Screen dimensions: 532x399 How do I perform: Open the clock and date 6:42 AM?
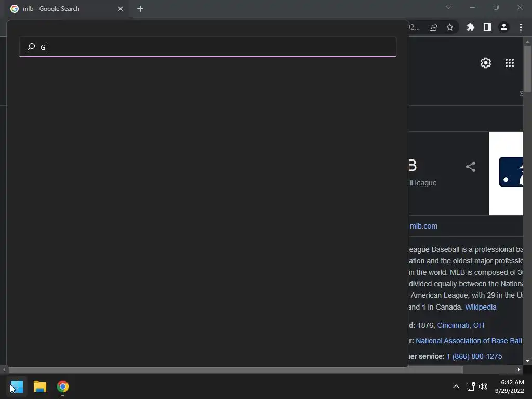point(509,387)
